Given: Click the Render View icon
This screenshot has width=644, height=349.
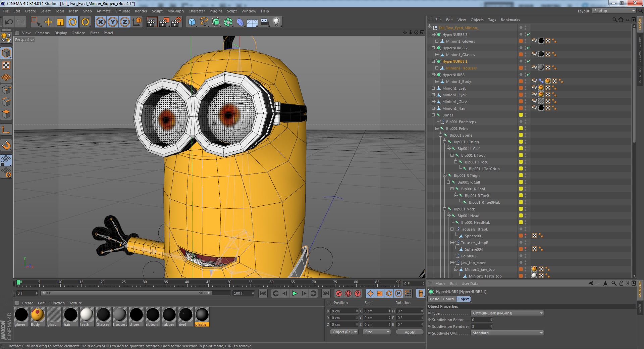Looking at the screenshot, I should [152, 22].
